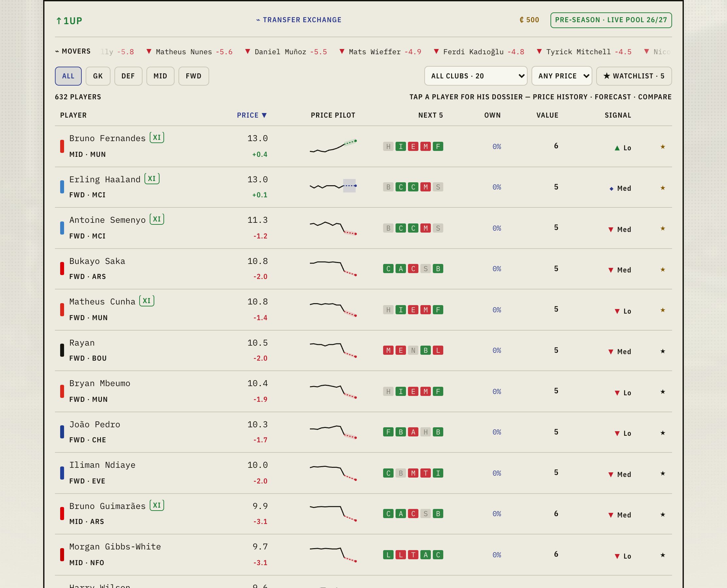Toggle watchlist star for Antoine Semenyo
The image size is (727, 588).
(663, 228)
